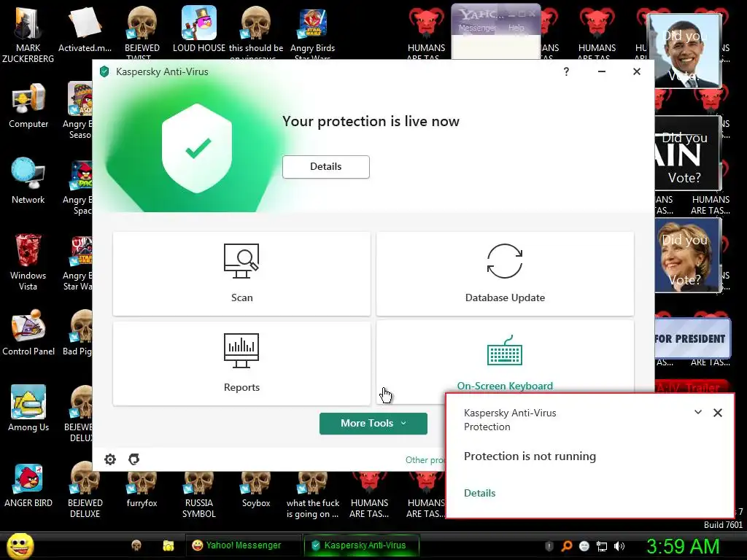Open the Reports tile
The height and width of the screenshot is (560, 747).
pos(241,364)
